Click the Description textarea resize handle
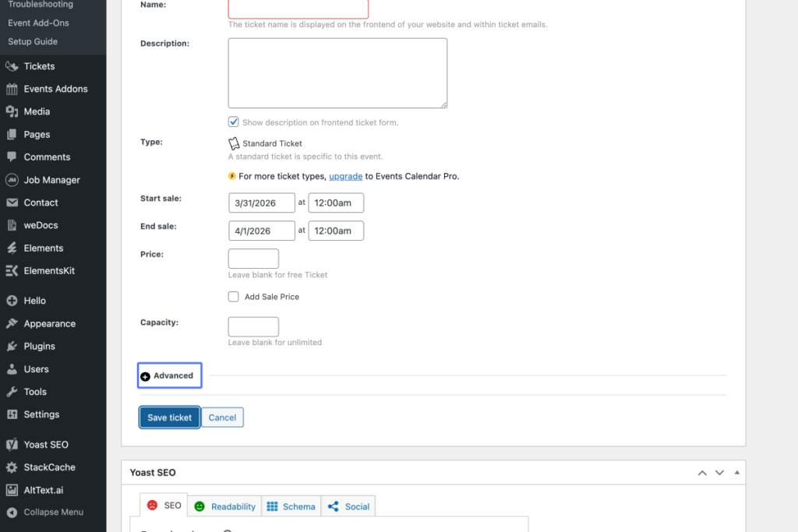 443,105
